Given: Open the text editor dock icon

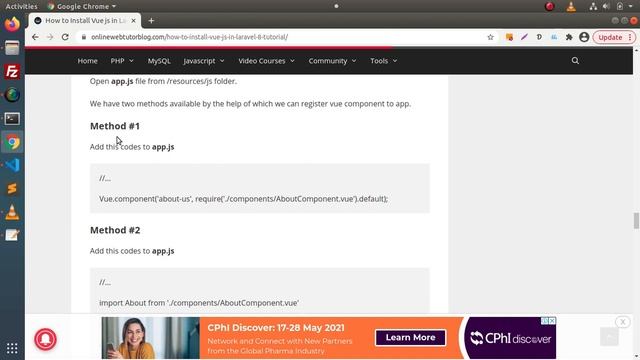Looking at the screenshot, I should (x=12, y=235).
